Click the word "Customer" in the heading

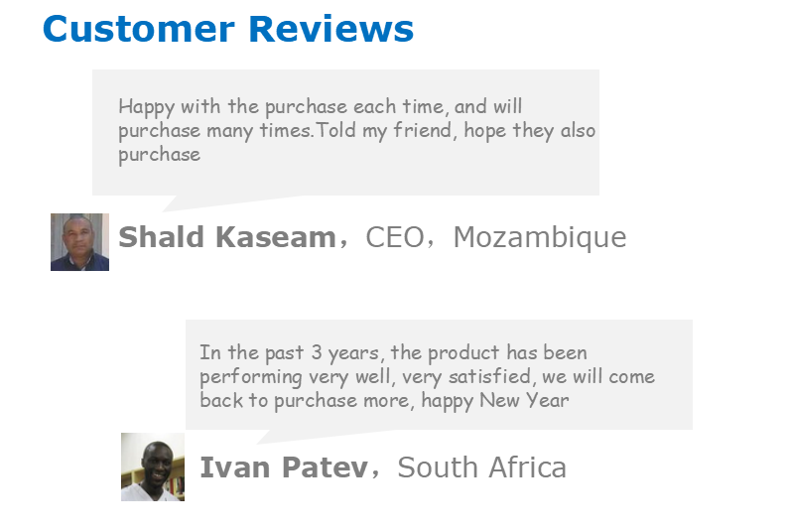[139, 29]
